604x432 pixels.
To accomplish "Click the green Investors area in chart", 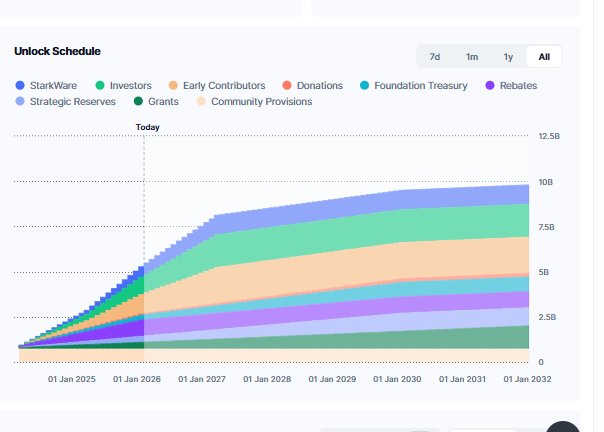I will (400, 228).
